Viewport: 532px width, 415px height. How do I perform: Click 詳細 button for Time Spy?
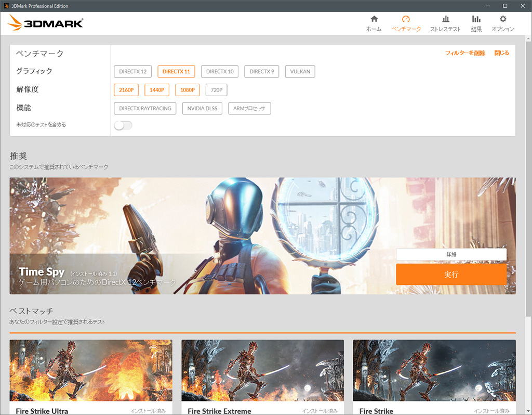pyautogui.click(x=451, y=254)
